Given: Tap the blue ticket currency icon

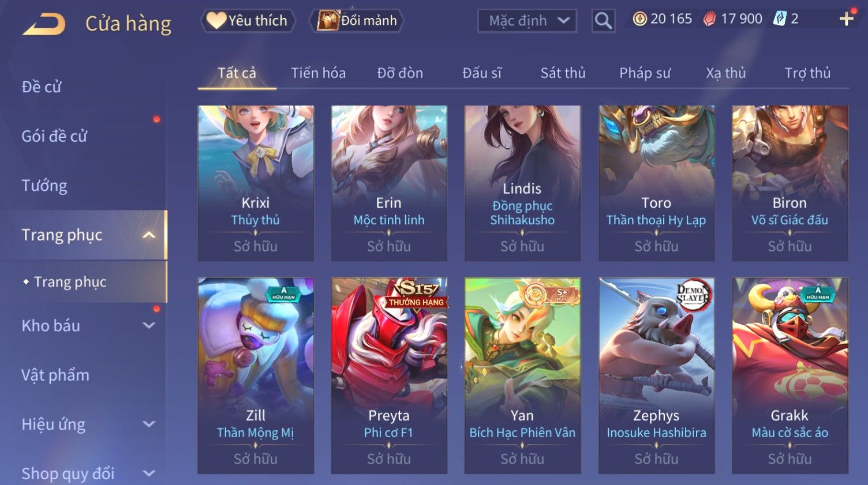Looking at the screenshot, I should [x=780, y=18].
